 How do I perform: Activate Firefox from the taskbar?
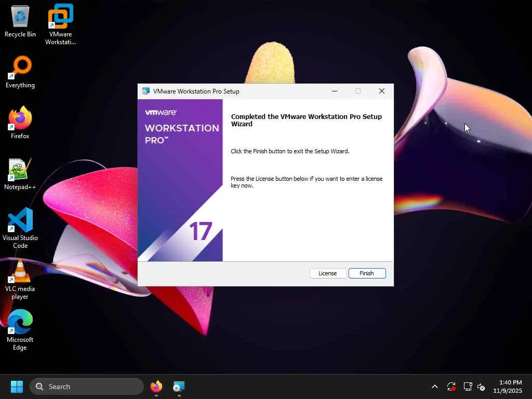[156, 387]
